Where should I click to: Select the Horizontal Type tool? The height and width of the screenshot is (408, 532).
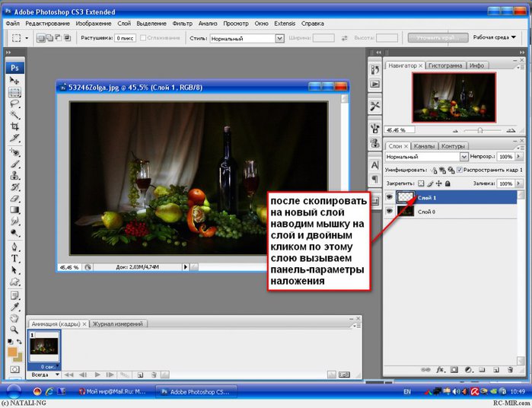click(x=14, y=258)
